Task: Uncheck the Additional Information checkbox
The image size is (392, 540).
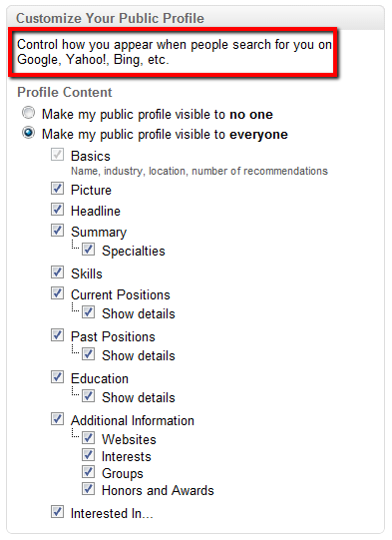Action: pos(57,419)
